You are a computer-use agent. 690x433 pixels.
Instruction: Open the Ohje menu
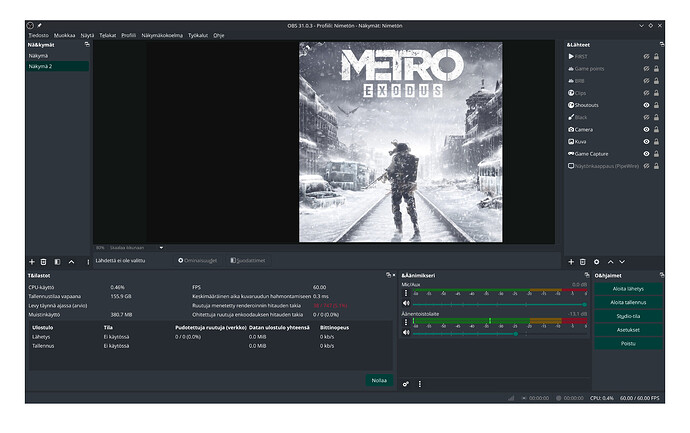pyautogui.click(x=219, y=35)
